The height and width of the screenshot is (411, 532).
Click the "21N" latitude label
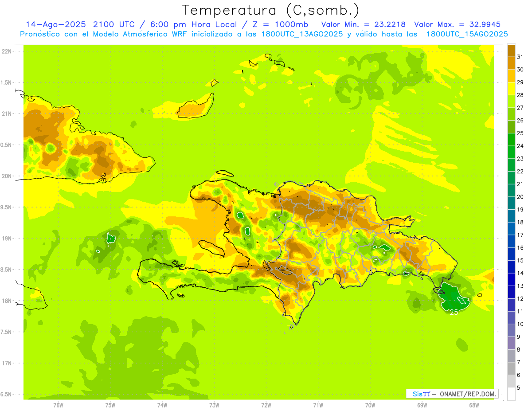tap(7, 114)
